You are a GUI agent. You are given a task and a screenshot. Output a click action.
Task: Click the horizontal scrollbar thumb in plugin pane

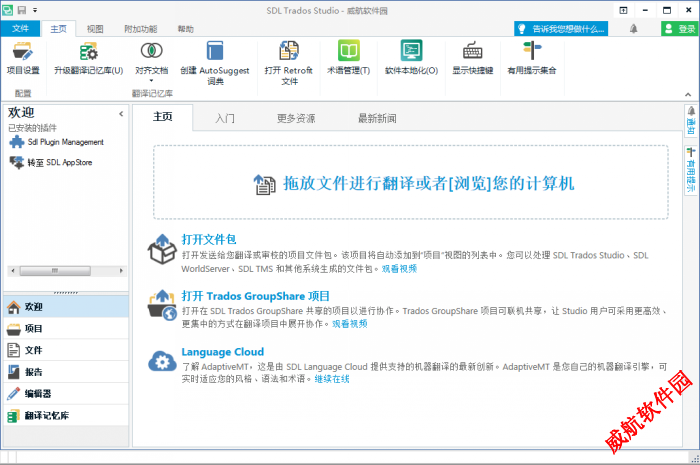[x=55, y=271]
